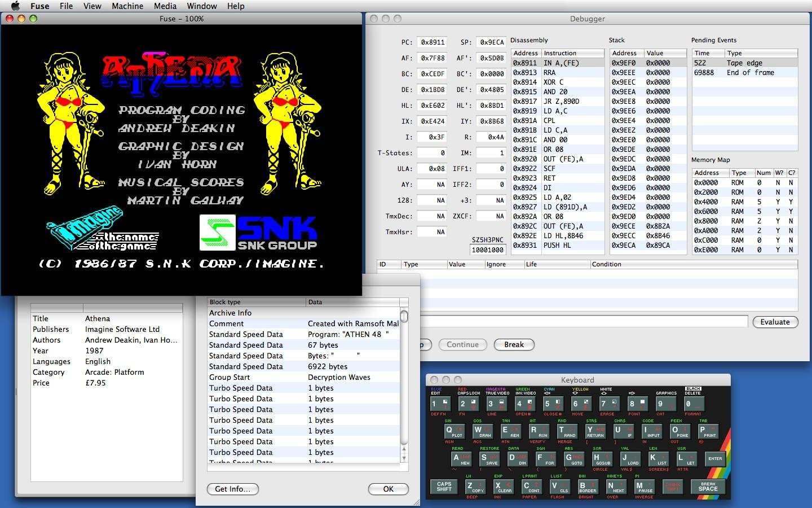
Task: Click the Continue button in the Debugger
Action: 462,345
